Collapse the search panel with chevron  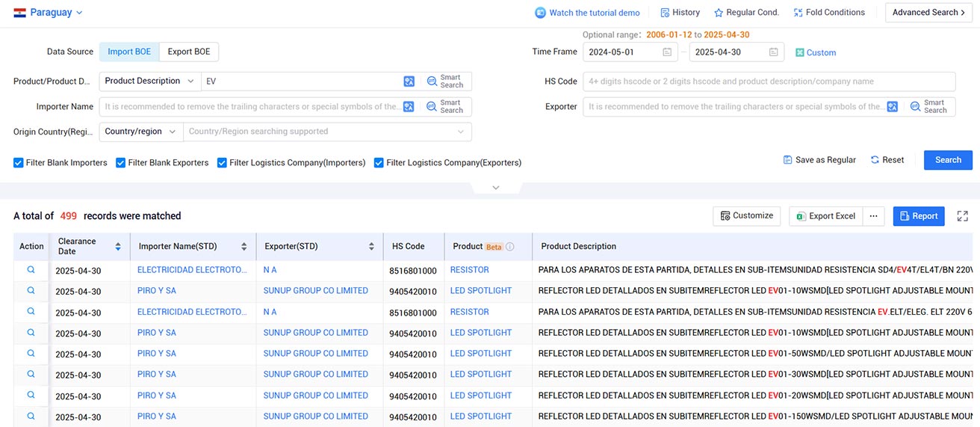tap(496, 188)
